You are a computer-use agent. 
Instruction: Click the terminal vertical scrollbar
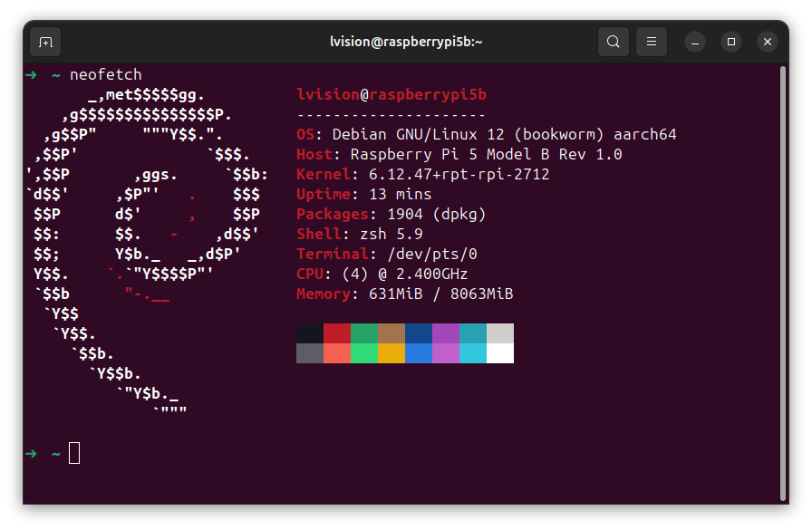click(x=783, y=284)
